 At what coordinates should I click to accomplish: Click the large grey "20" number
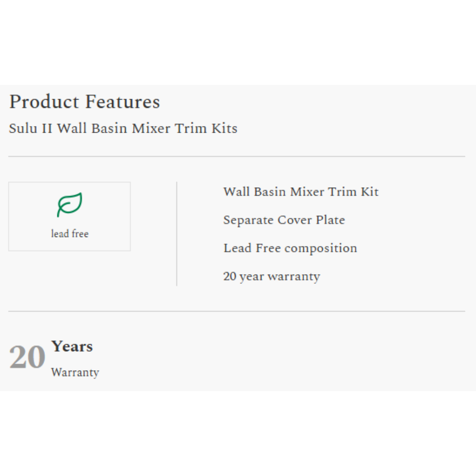click(x=27, y=357)
